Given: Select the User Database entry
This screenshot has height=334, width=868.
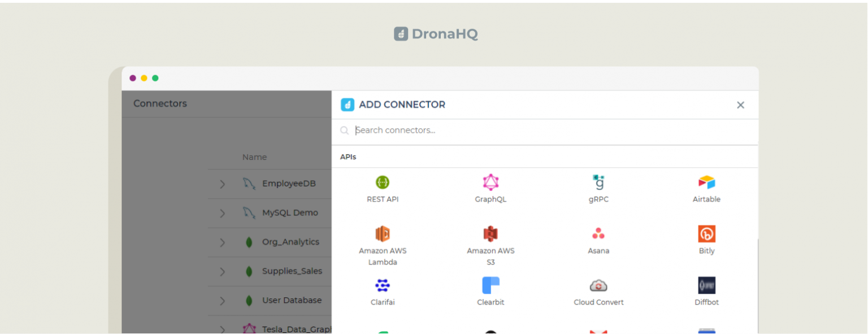Looking at the screenshot, I should 222,300.
